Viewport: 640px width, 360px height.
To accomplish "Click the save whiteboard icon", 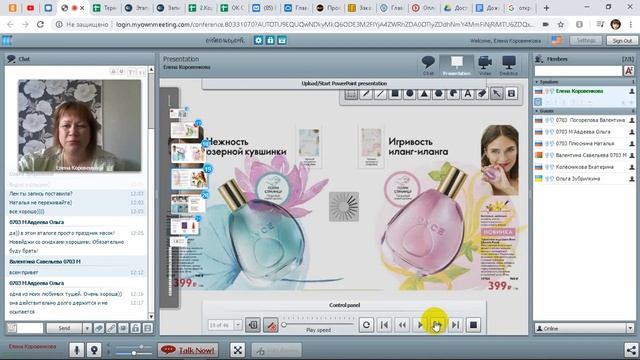I will (511, 94).
